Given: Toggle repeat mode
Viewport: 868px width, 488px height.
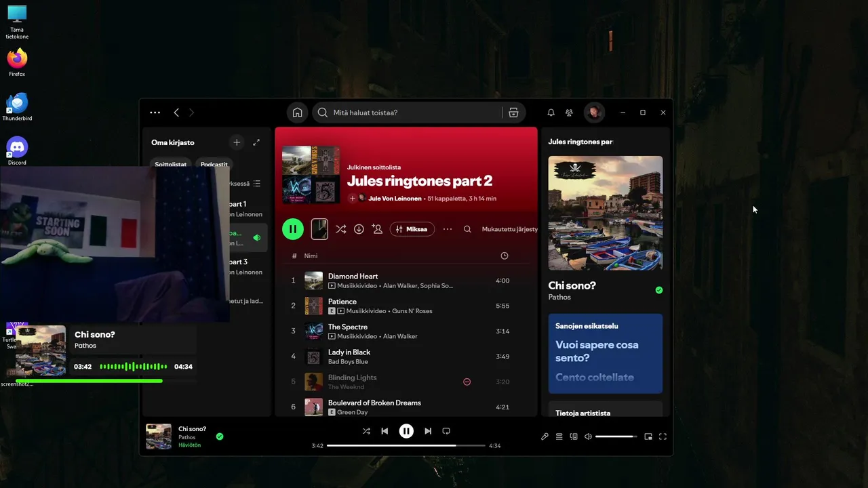Looking at the screenshot, I should tap(446, 431).
